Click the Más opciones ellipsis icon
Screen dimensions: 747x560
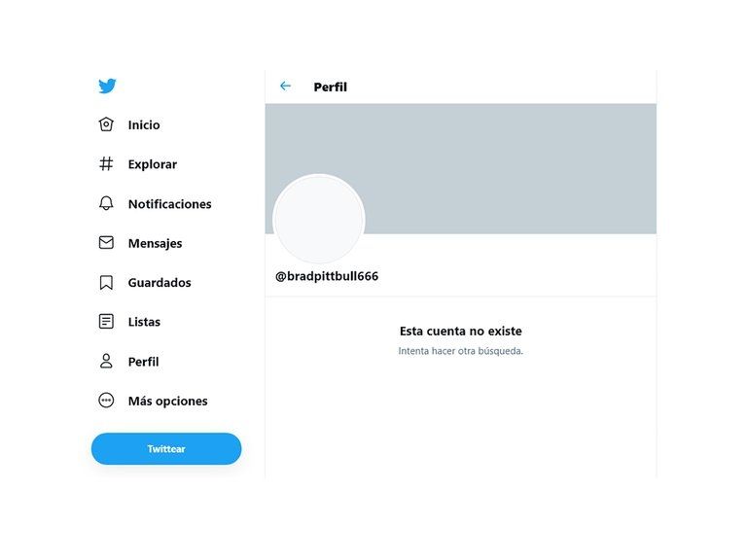[x=106, y=401]
